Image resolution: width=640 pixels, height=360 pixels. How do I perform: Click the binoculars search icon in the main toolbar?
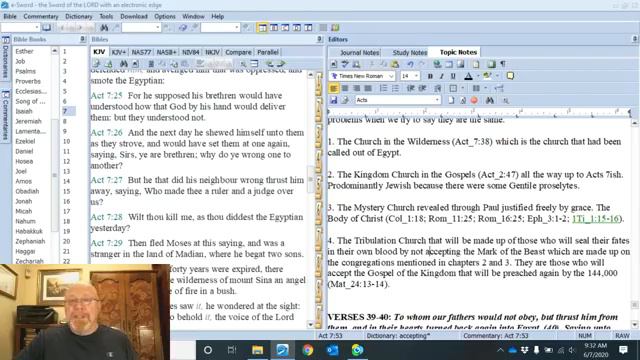104,28
